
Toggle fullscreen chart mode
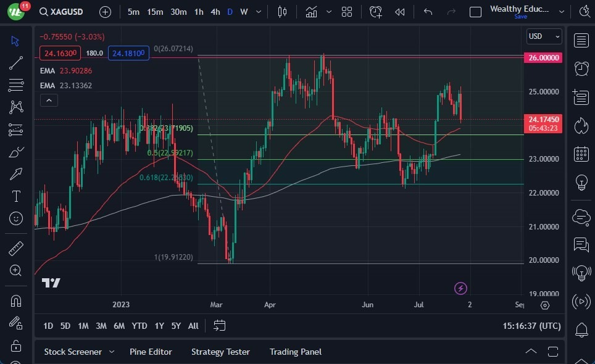552,351
